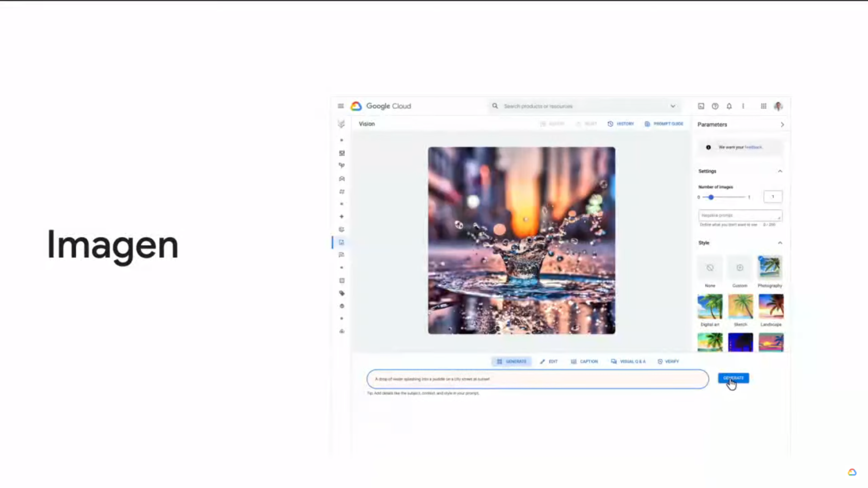
Task: Click the Google Cloud logo
Action: tap(381, 106)
